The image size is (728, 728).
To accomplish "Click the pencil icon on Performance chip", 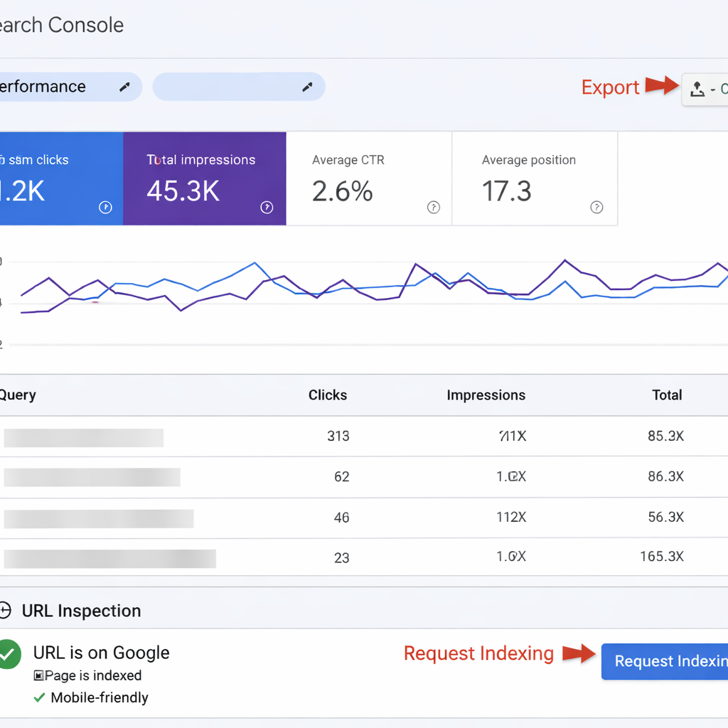I will point(124,87).
